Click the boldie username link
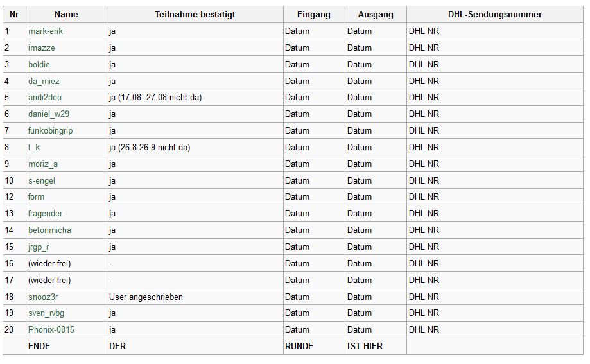This screenshot has width=590, height=364. [x=39, y=64]
